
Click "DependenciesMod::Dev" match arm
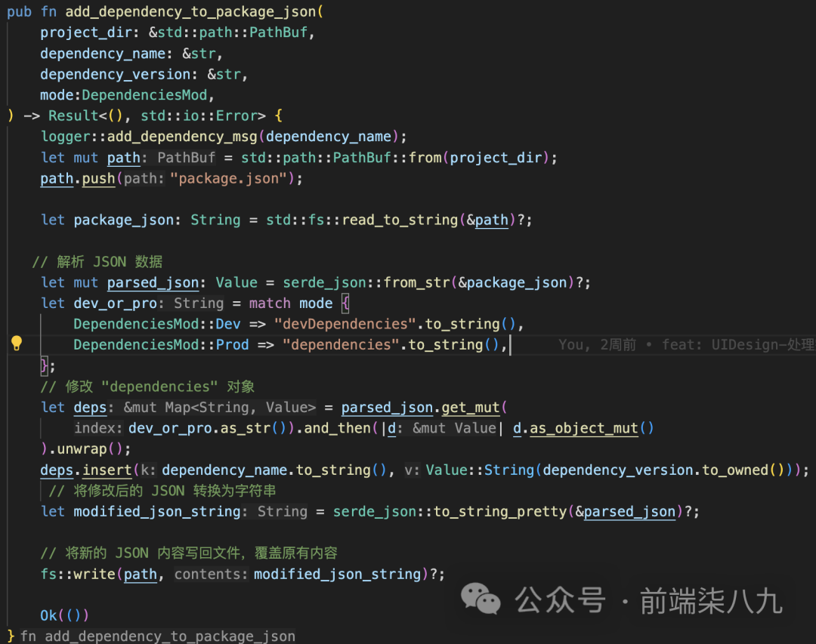tap(157, 324)
